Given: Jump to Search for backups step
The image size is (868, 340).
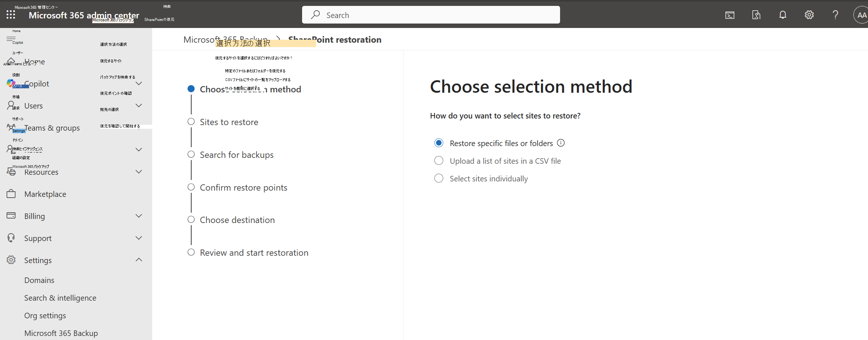Looking at the screenshot, I should tap(237, 155).
